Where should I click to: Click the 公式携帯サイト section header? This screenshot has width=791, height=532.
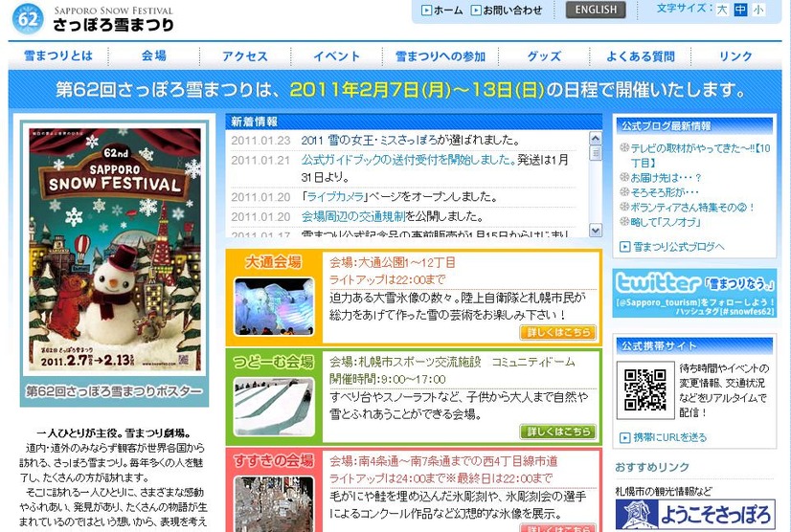tap(694, 346)
